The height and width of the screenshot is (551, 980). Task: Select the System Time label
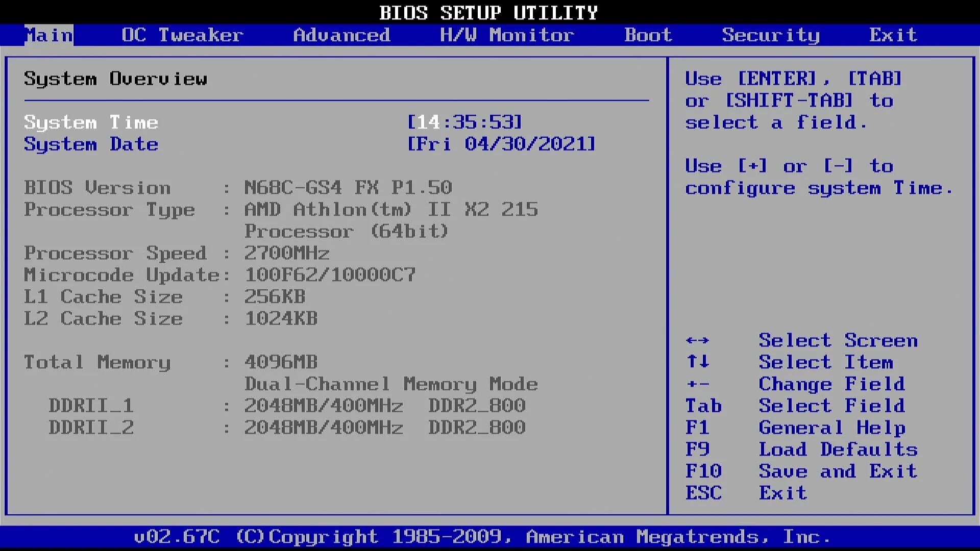click(x=91, y=122)
